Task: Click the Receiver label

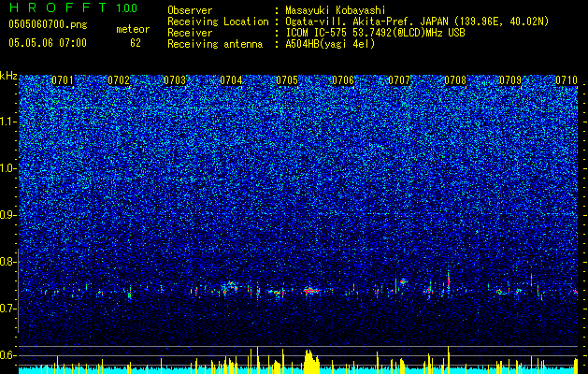Action: [x=190, y=33]
